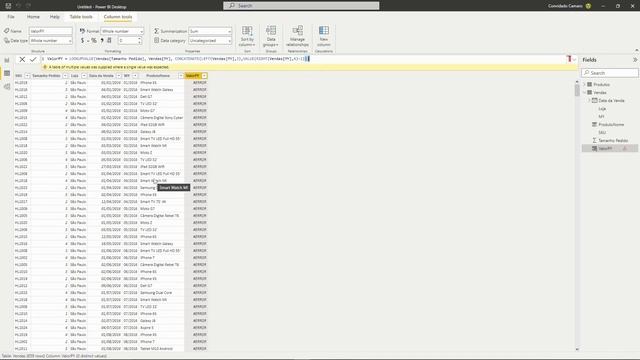Click the redo icon in title bar
This screenshot has height=360, width=640.
pyautogui.click(x=28, y=6)
